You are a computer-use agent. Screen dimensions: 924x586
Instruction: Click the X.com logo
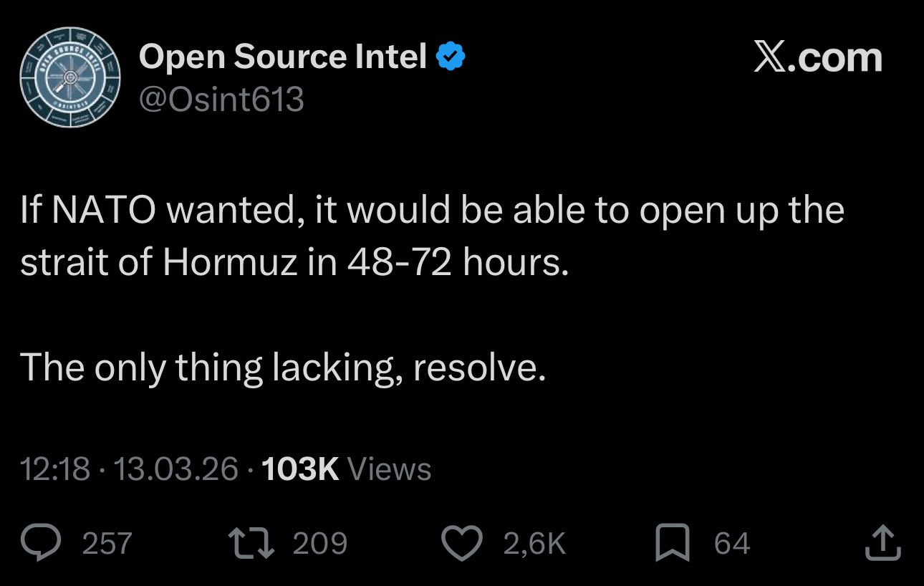click(x=817, y=57)
